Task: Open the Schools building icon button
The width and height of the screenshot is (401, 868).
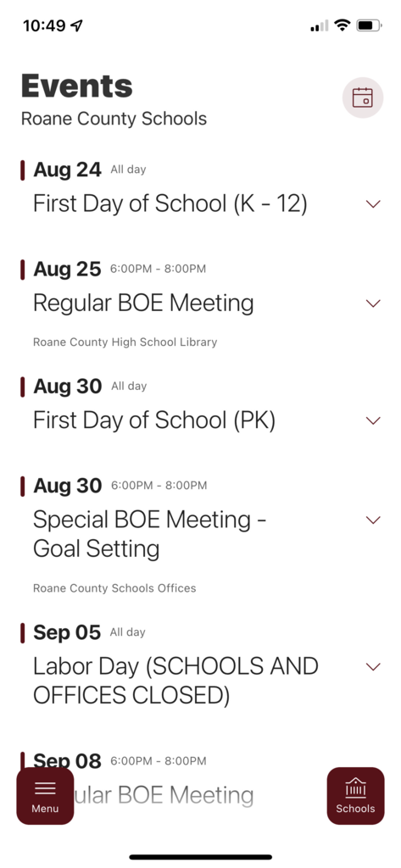Action: [x=355, y=795]
